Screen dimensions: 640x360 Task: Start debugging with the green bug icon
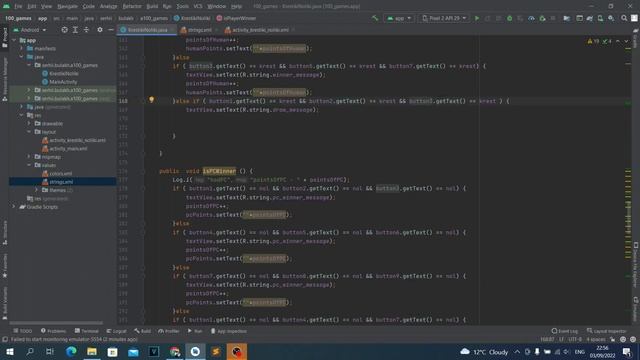coord(509,18)
